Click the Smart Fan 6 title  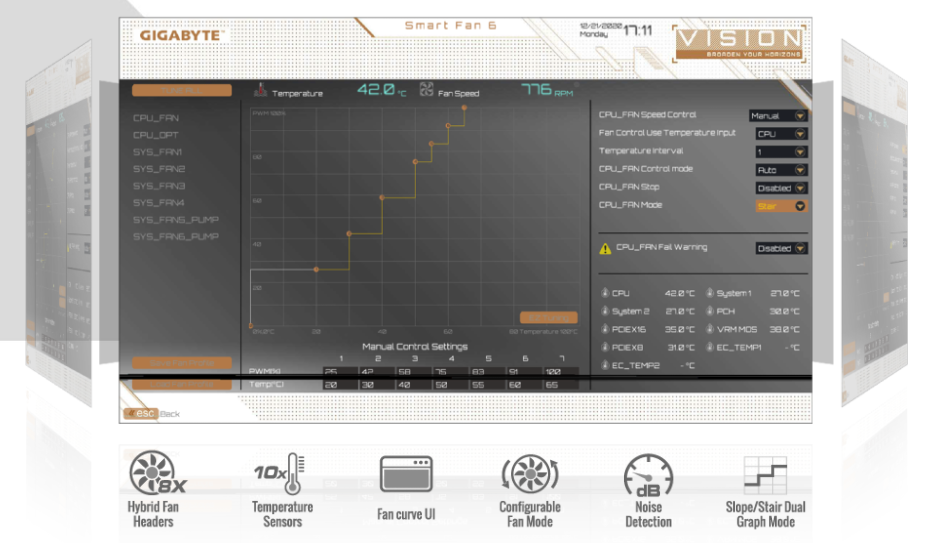pos(450,26)
